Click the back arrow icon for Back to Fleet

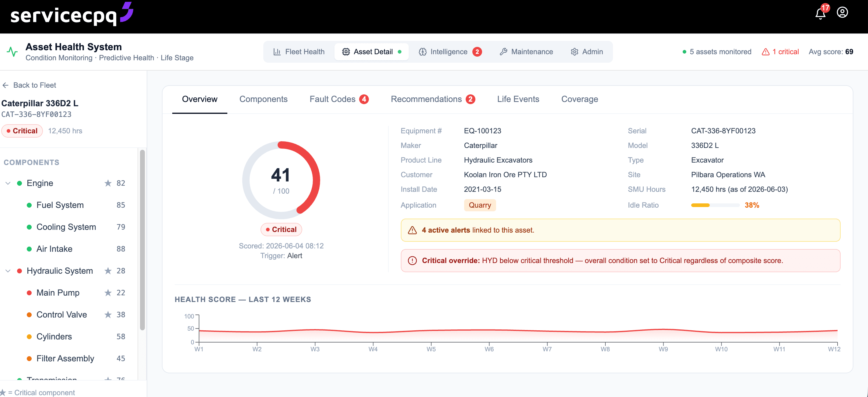click(5, 85)
